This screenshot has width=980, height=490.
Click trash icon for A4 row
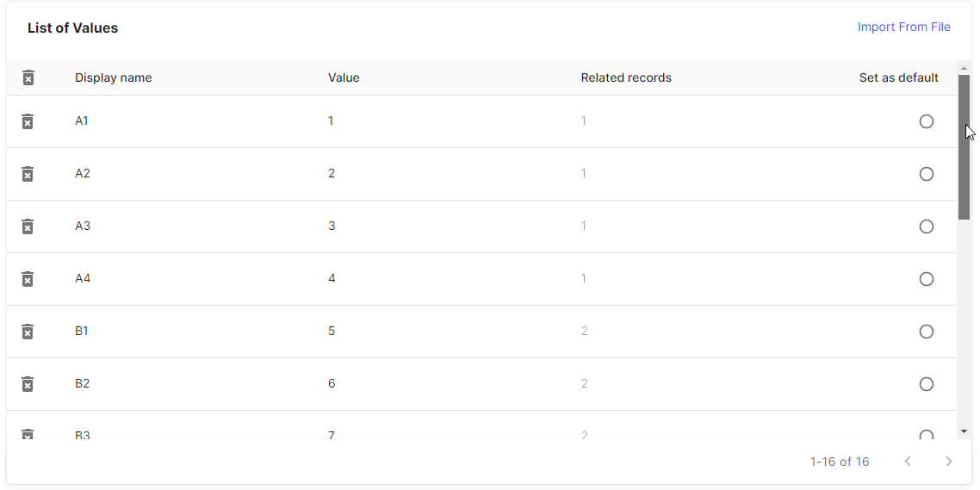pos(28,279)
